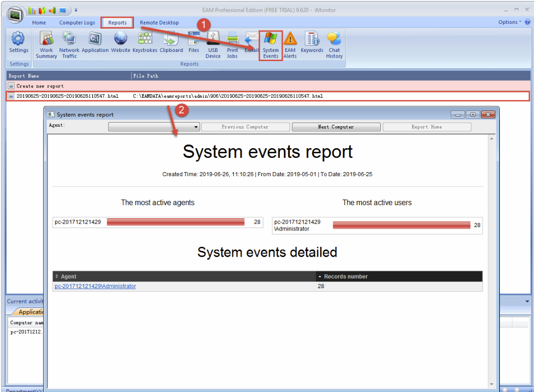The height and width of the screenshot is (392, 534).
Task: Click the report scrollbar up arrow
Action: click(491, 139)
